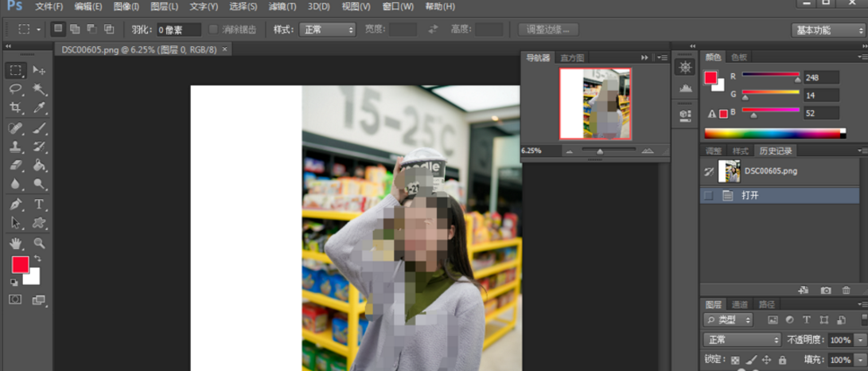The image size is (868, 371).
Task: Delete history state with trash icon
Action: tap(846, 291)
